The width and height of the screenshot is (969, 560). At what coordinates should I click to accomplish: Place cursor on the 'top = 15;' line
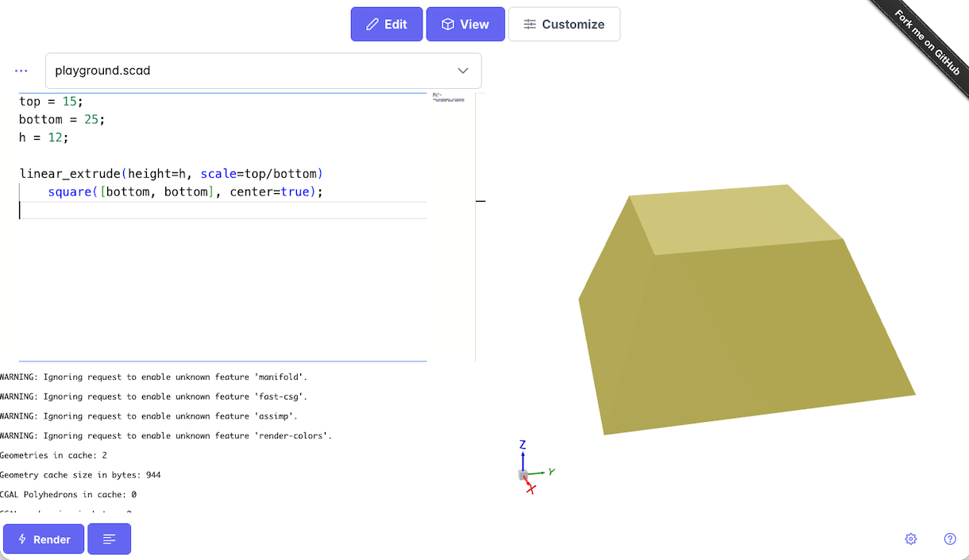pyautogui.click(x=51, y=102)
